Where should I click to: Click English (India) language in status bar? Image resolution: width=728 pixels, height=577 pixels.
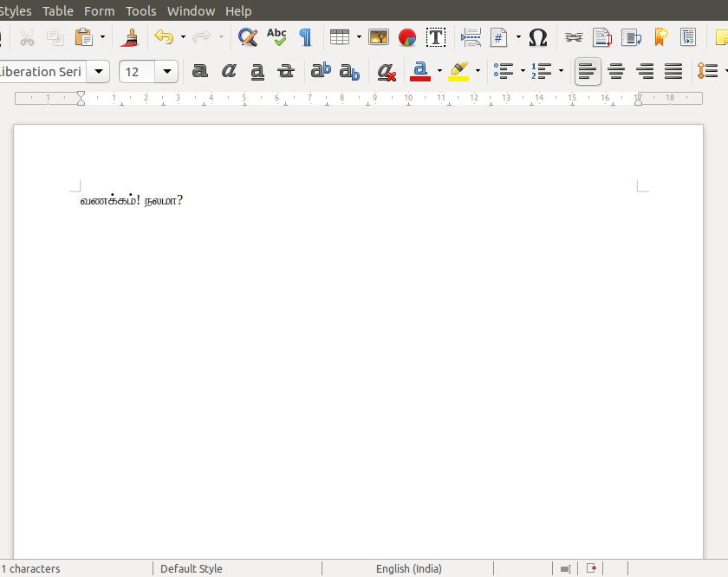(408, 568)
